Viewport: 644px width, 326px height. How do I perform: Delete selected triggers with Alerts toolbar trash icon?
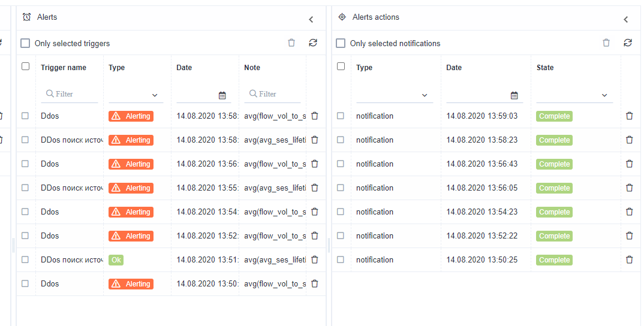click(x=291, y=43)
